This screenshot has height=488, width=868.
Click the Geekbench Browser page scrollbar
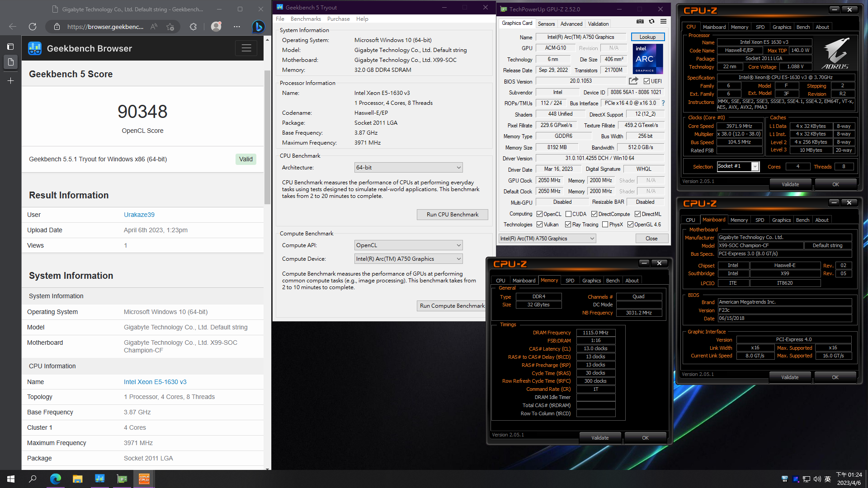click(267, 138)
